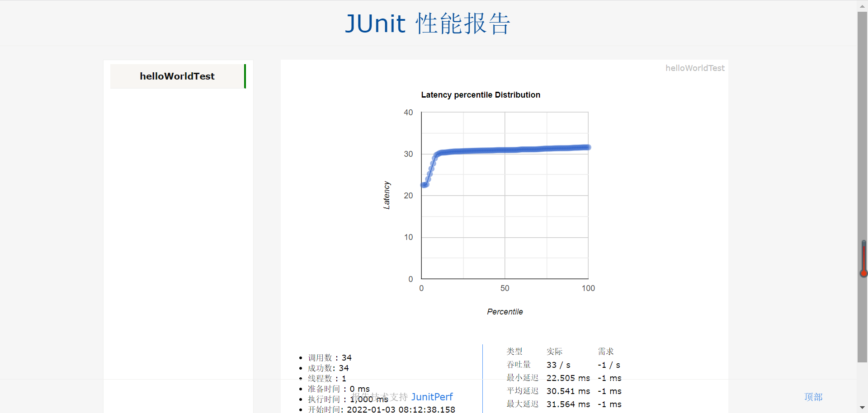Click the first data point on the latency curve
Screen dimensions: 868x413
[x=423, y=185]
